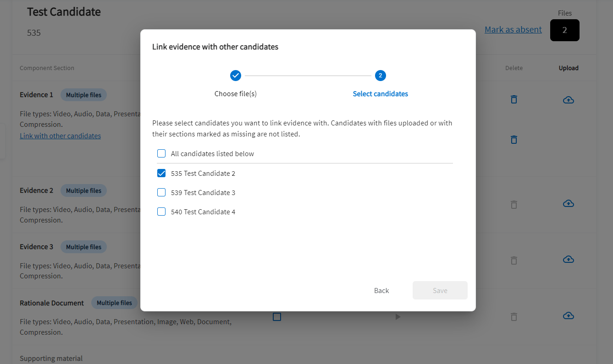Select the 539 Test Candidate 3 checkbox
This screenshot has width=613, height=364.
pos(161,192)
